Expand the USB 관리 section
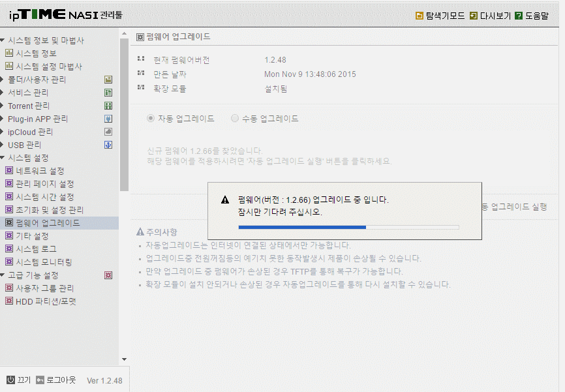 coord(2,145)
